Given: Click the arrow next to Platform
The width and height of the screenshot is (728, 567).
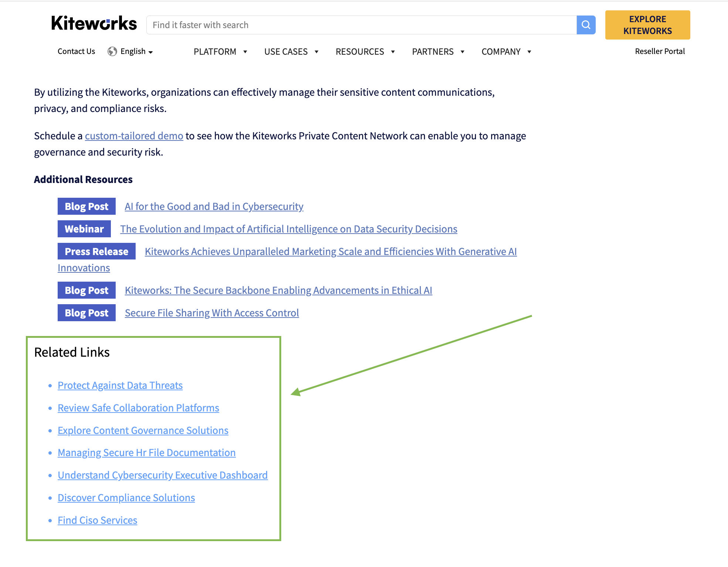Looking at the screenshot, I should point(245,52).
